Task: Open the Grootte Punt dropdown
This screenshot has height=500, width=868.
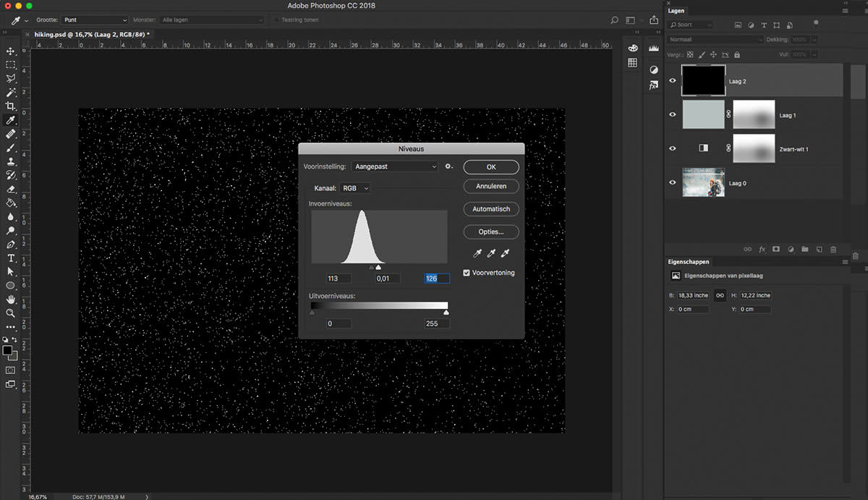Action: [94, 20]
